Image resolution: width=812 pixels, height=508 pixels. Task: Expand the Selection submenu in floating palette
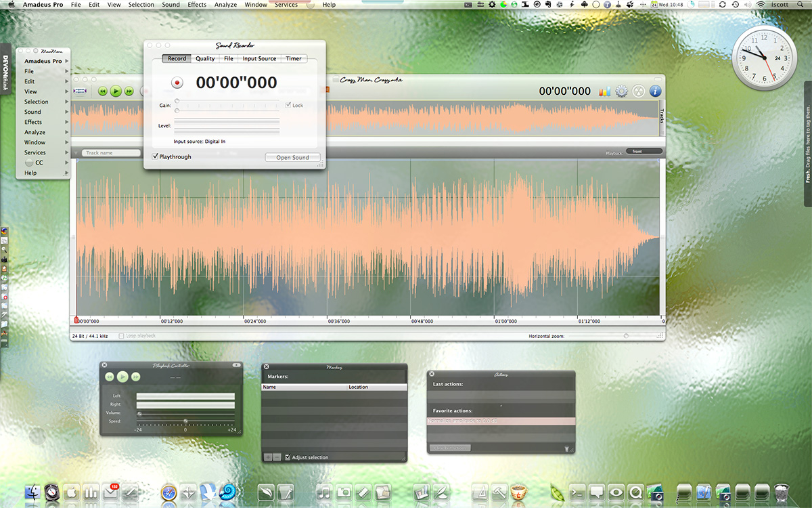(x=67, y=102)
